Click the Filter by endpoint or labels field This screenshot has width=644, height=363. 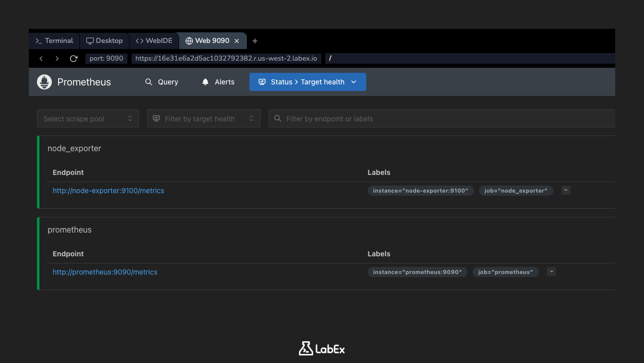pos(441,118)
